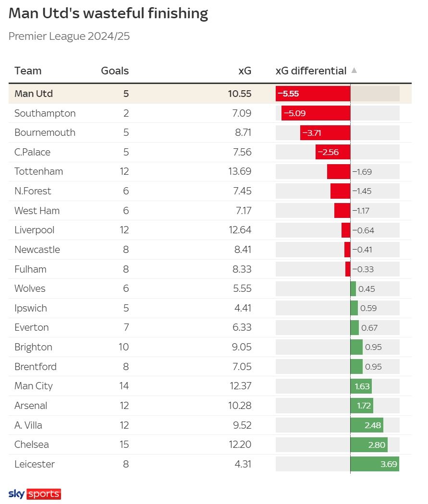Select the Chelsea row label
The width and height of the screenshot is (428, 504).
pos(32,444)
